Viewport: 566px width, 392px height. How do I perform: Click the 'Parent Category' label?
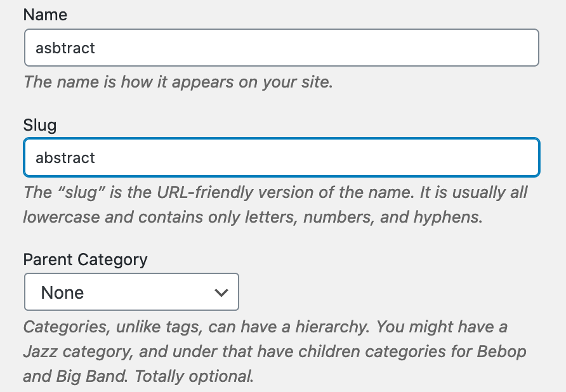(x=85, y=259)
